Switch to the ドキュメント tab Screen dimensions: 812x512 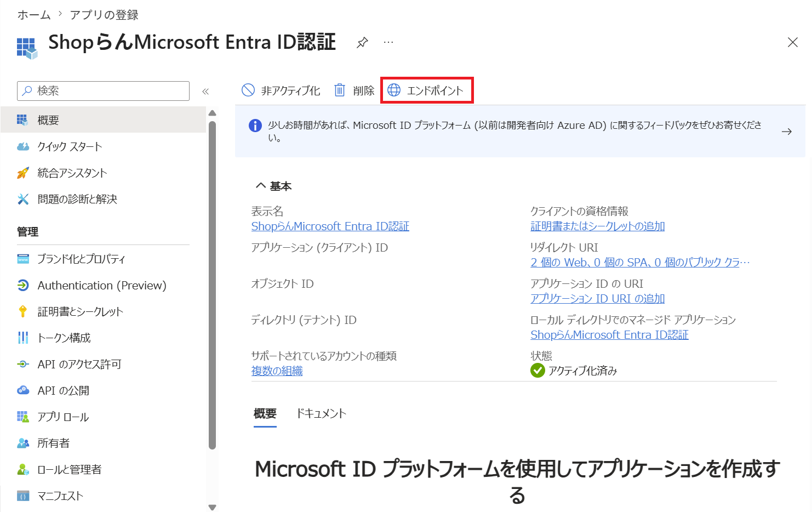[321, 414]
